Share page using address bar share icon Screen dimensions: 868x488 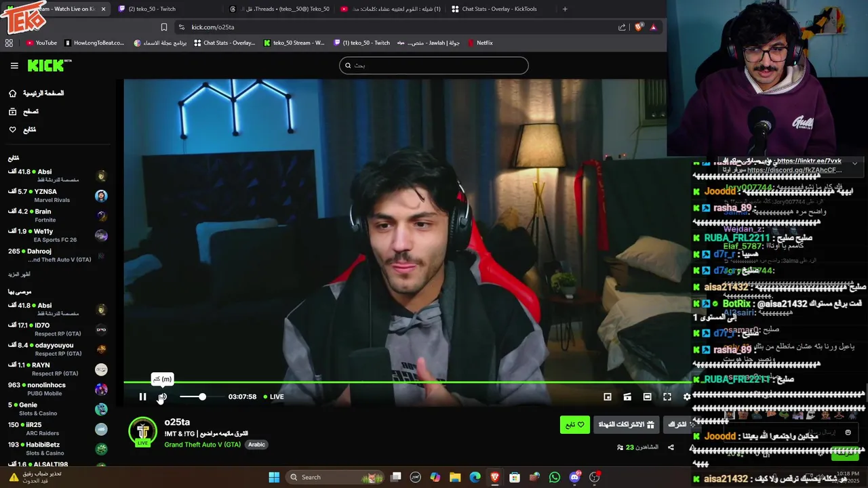(x=622, y=27)
